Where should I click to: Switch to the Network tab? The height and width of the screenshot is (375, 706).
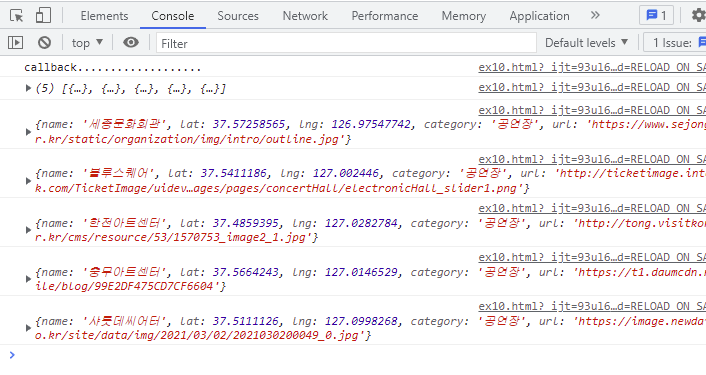[x=305, y=16]
